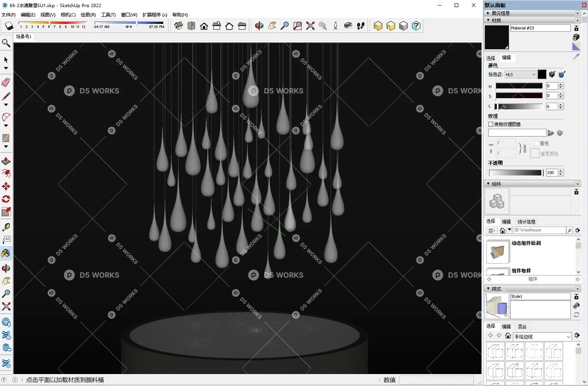Select the Paint Bucket tool
Screen dimensions: 588x386
[x=6, y=253]
